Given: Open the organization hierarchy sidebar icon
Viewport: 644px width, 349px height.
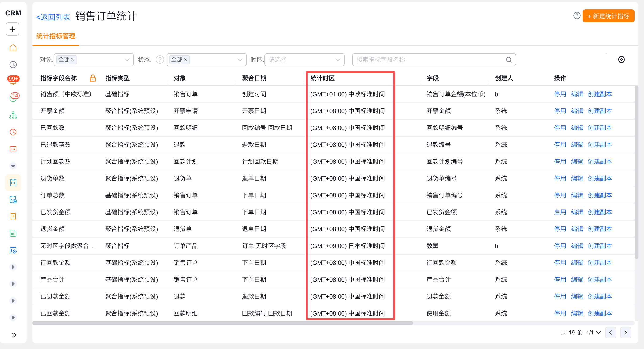Looking at the screenshot, I should pos(13,115).
